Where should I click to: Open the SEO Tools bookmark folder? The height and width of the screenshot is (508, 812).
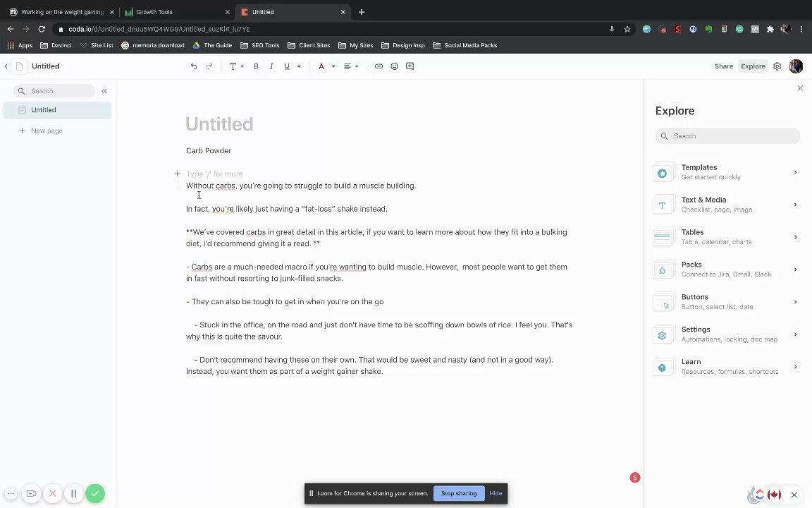(x=259, y=45)
